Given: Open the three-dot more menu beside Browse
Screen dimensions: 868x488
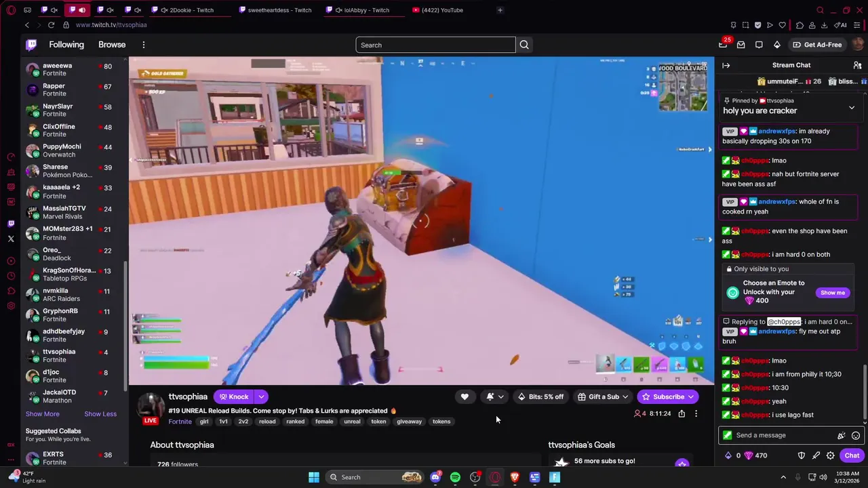Looking at the screenshot, I should (x=143, y=45).
